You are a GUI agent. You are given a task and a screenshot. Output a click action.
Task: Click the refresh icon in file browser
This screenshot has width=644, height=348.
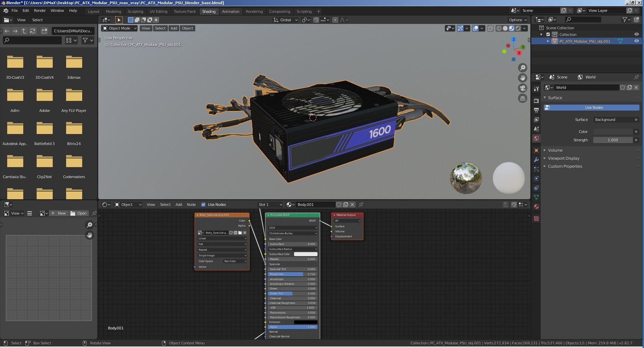click(x=33, y=31)
